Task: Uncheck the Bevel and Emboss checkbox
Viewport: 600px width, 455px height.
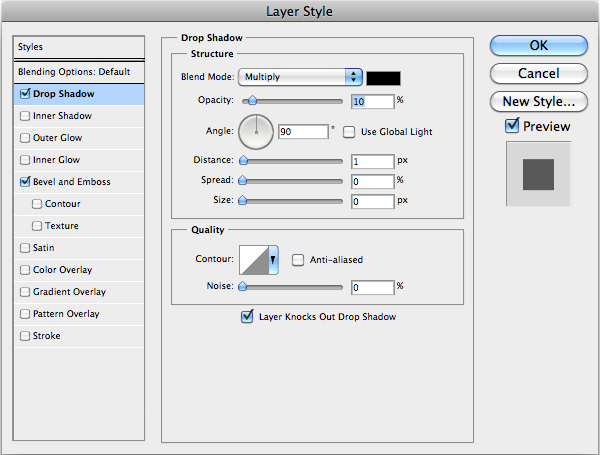Action: pyautogui.click(x=25, y=182)
